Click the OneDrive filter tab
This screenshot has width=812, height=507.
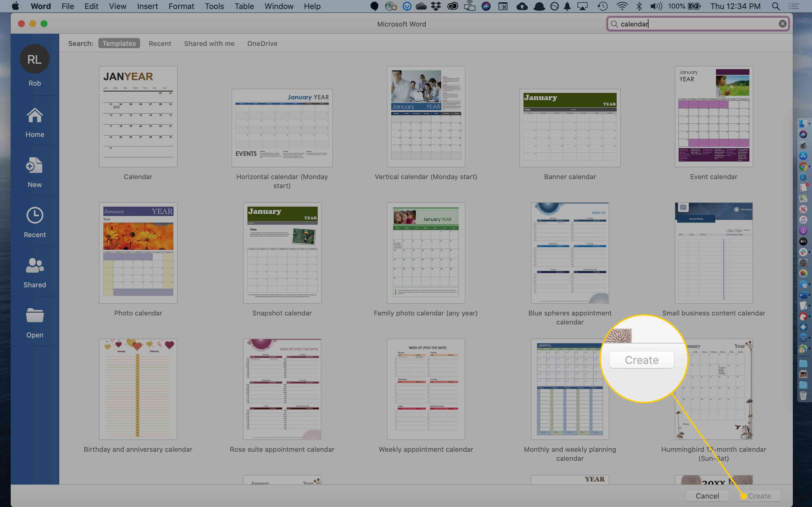pyautogui.click(x=262, y=43)
